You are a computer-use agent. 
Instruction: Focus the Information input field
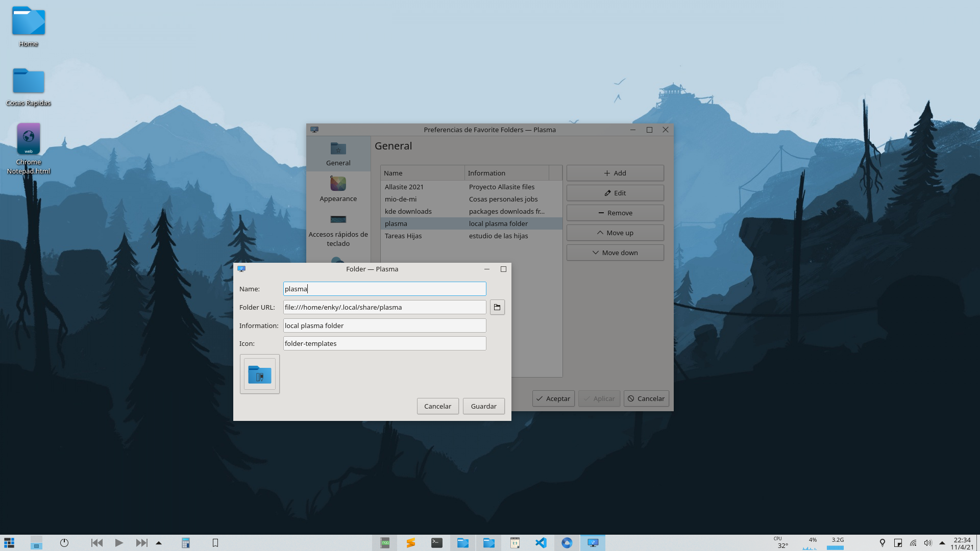[385, 325]
